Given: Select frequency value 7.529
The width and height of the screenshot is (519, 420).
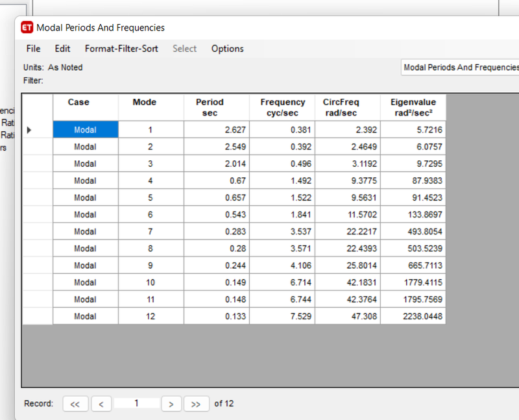Looking at the screenshot, I should (x=282, y=316).
